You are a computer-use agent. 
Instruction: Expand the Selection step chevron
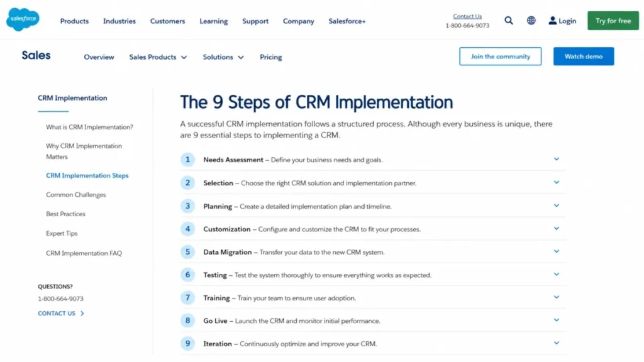tap(556, 183)
